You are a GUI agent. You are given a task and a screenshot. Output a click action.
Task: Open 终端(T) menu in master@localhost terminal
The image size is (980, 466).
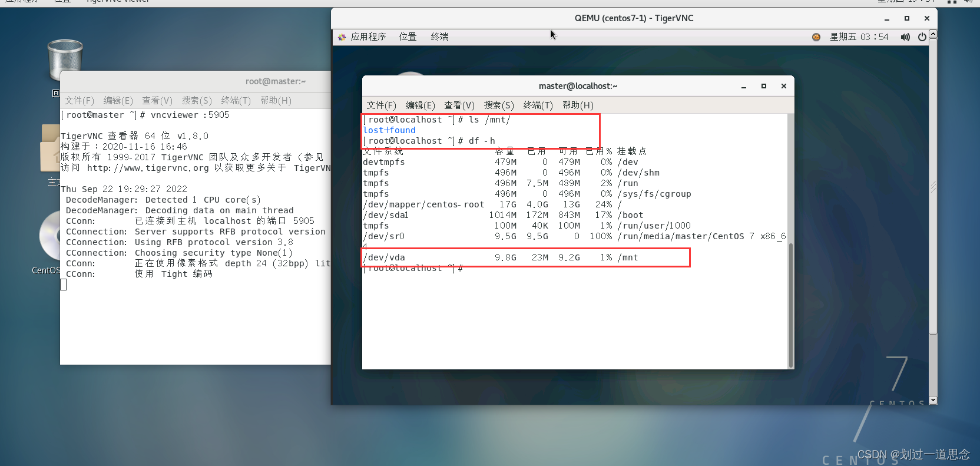click(538, 105)
